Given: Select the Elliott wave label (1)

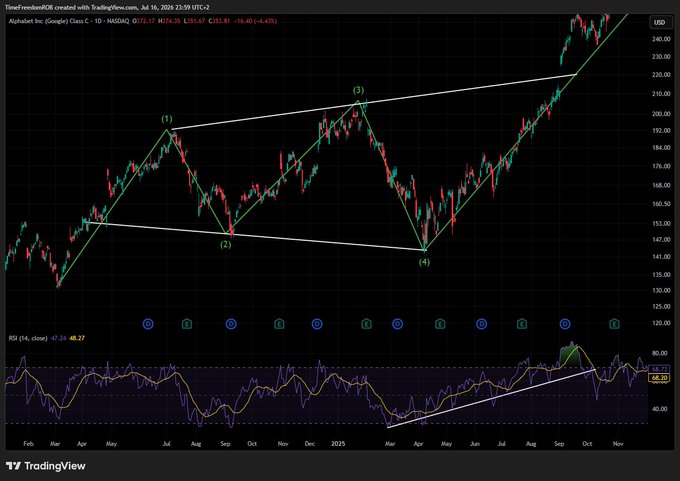Looking at the screenshot, I should point(167,119).
